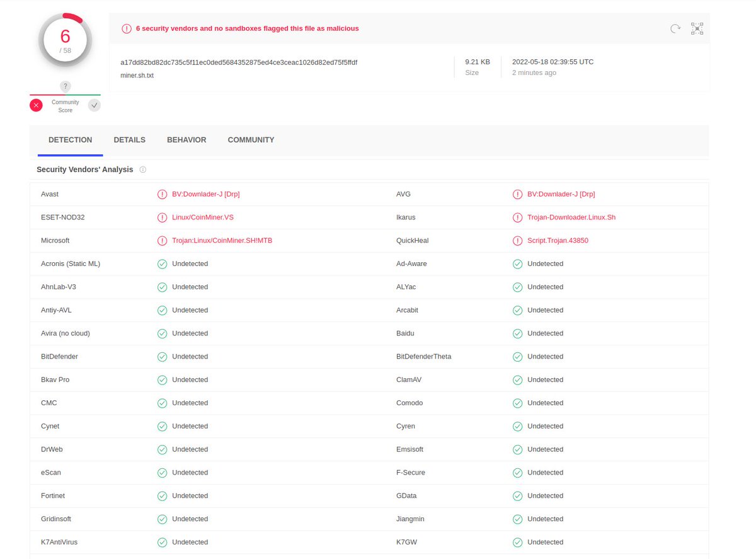
Task: Click the Trojan-Downloader.Linux.Sh detection
Action: coord(571,217)
